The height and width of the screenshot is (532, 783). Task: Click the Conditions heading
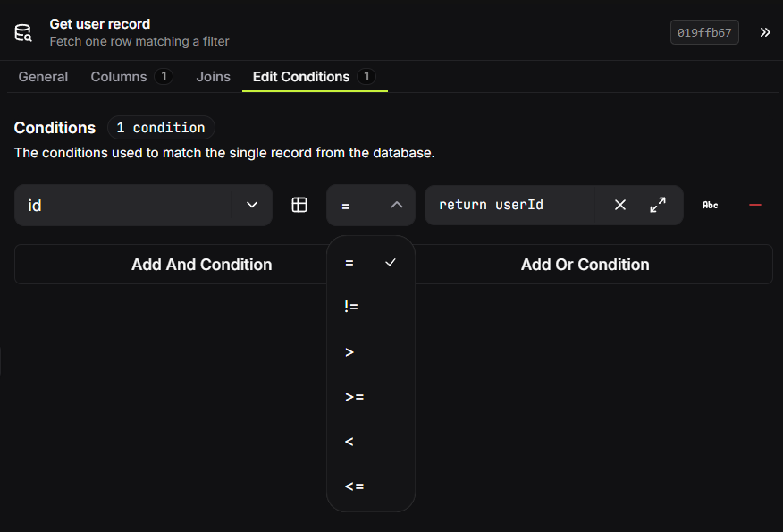[55, 128]
